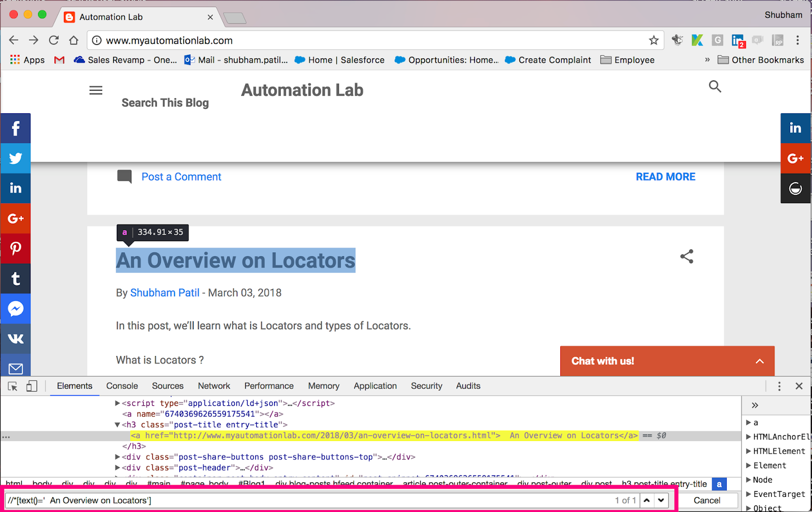Image resolution: width=812 pixels, height=512 pixels.
Task: Open the hamburger menu of Automation Lab
Action: [x=95, y=90]
